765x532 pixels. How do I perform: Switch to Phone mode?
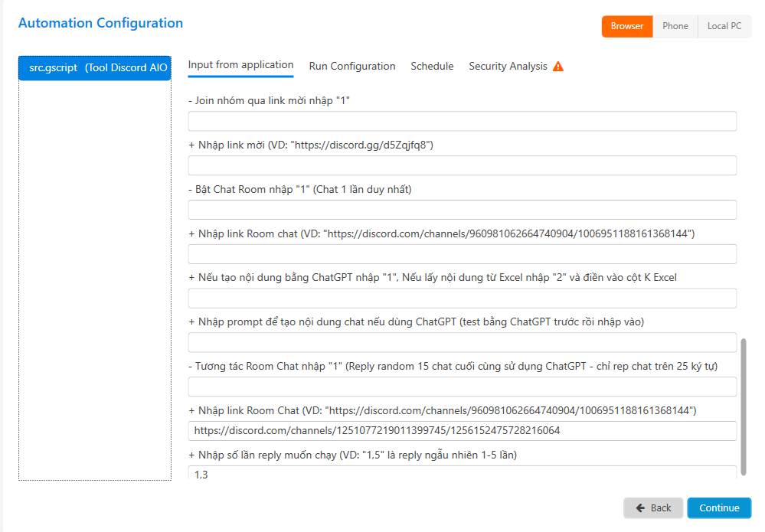point(675,26)
